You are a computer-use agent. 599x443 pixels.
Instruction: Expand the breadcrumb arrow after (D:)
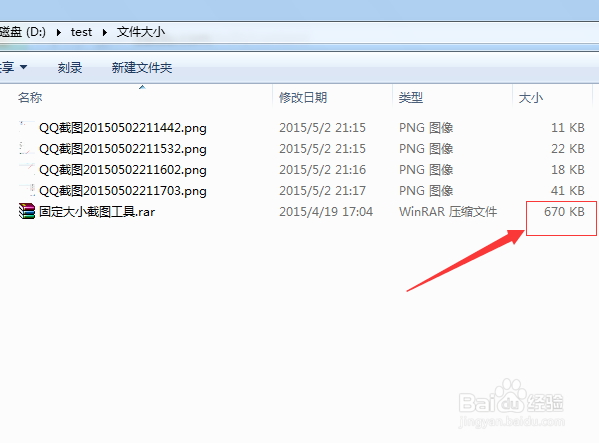click(59, 32)
